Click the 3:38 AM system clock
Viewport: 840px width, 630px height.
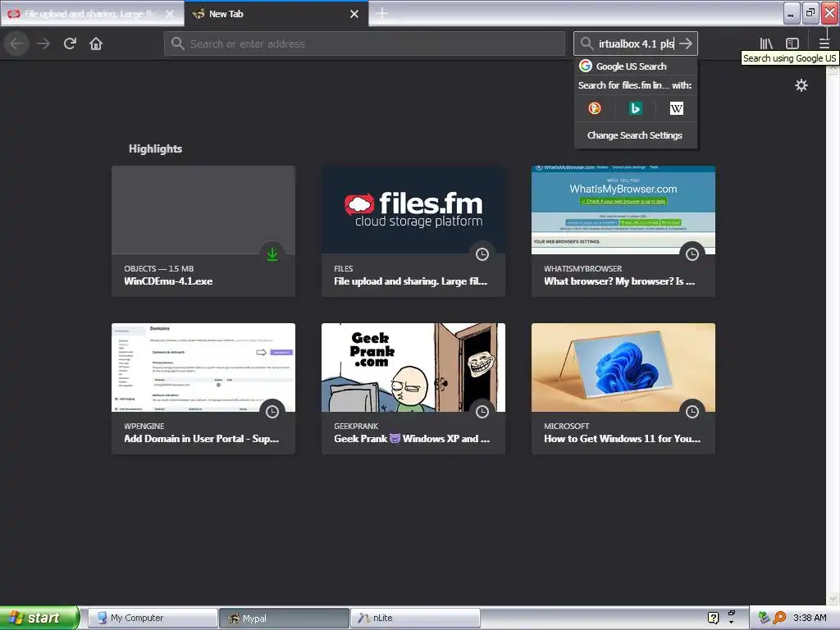tap(810, 619)
